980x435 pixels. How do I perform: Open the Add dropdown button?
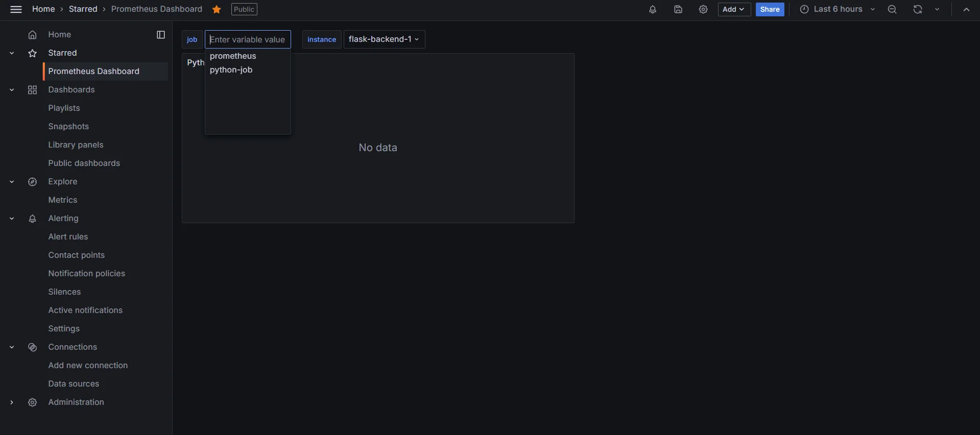[x=734, y=9]
